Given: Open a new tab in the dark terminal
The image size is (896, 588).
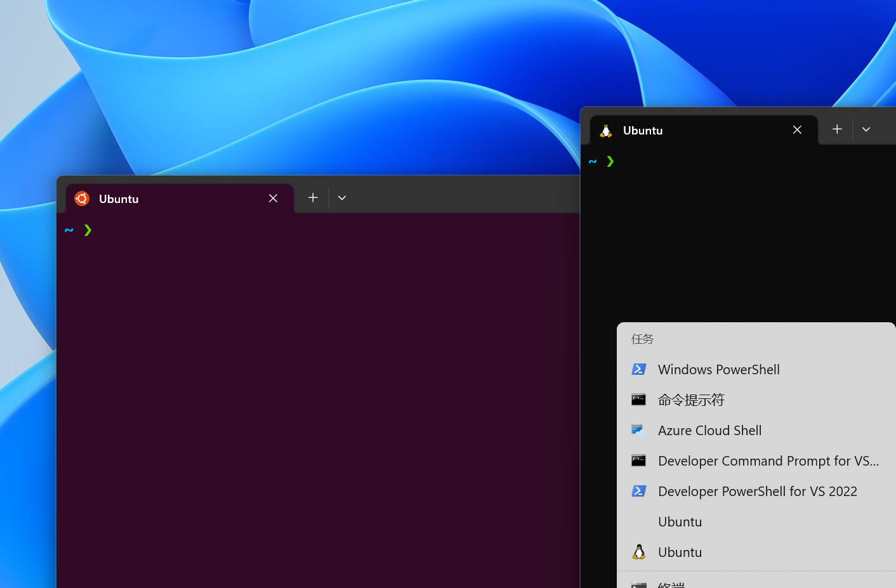Looking at the screenshot, I should [837, 129].
